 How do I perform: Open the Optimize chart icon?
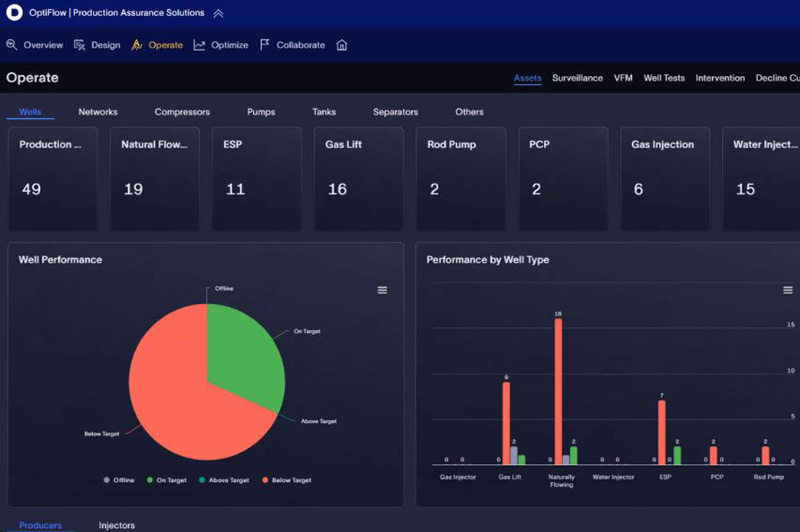tap(199, 45)
